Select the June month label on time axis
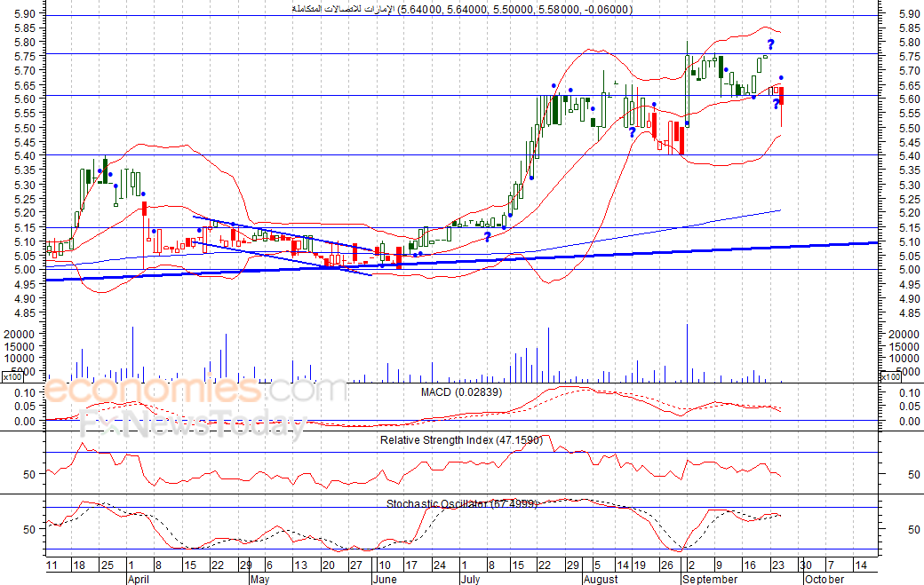Screen dimensions: 924x585 (x=386, y=579)
